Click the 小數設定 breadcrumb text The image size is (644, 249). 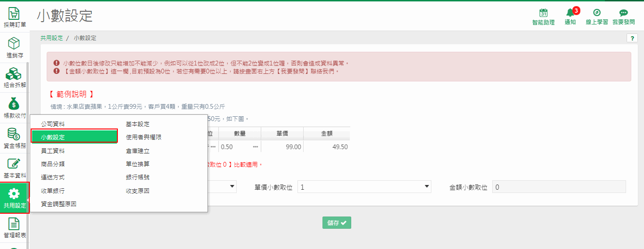85,38
